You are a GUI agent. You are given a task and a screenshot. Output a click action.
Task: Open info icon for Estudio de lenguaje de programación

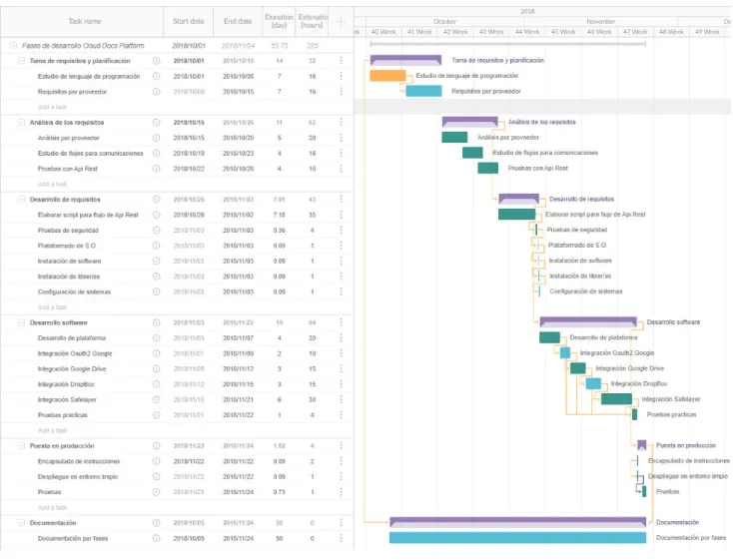click(x=156, y=76)
